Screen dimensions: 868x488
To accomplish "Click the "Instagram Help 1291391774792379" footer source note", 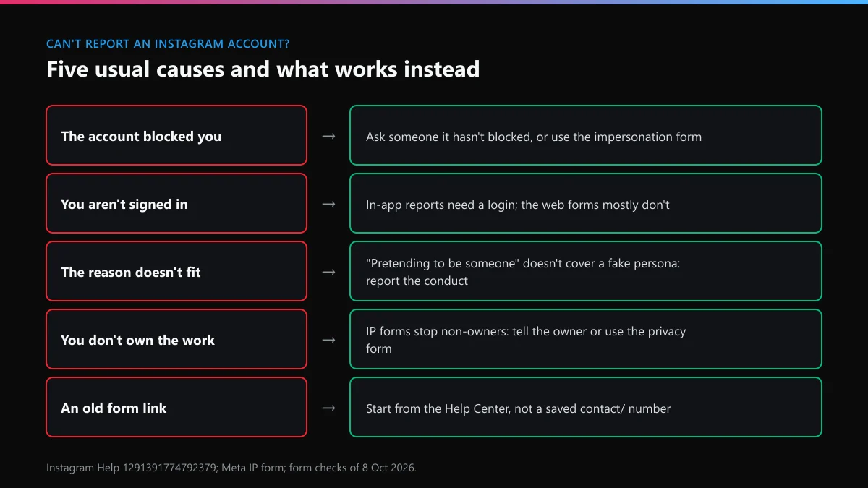I will coord(231,468).
